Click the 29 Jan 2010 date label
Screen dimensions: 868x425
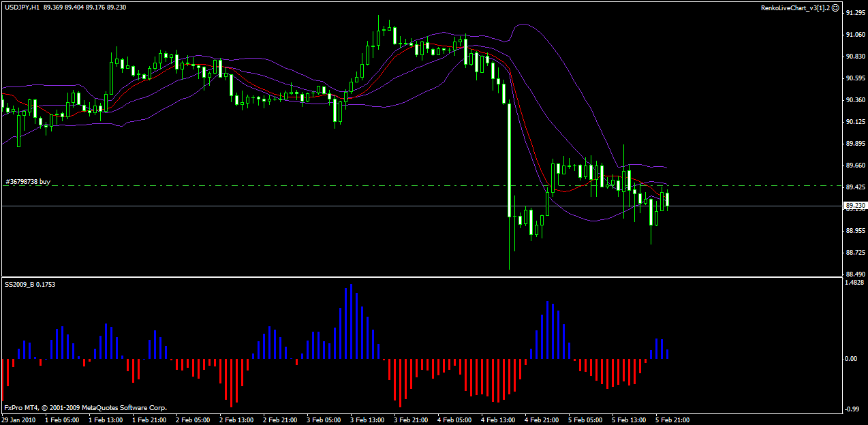(x=18, y=420)
